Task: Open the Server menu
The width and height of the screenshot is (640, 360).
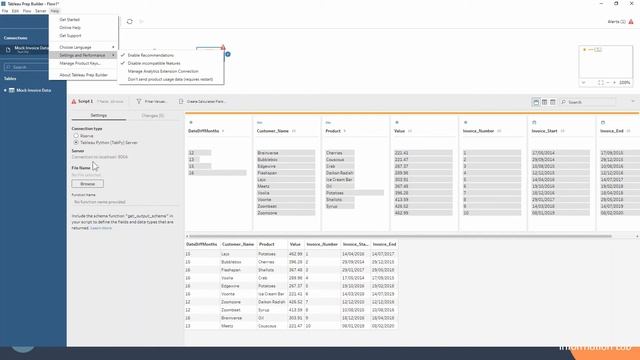Action: [x=40, y=11]
